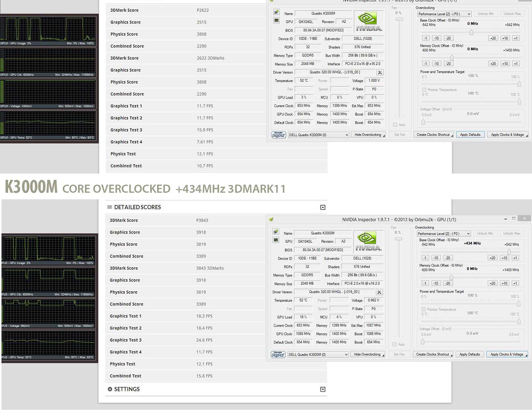Click the Base Clock Offset slider handle at +434 MHz
This screenshot has width=532, height=419.
(x=509, y=252)
